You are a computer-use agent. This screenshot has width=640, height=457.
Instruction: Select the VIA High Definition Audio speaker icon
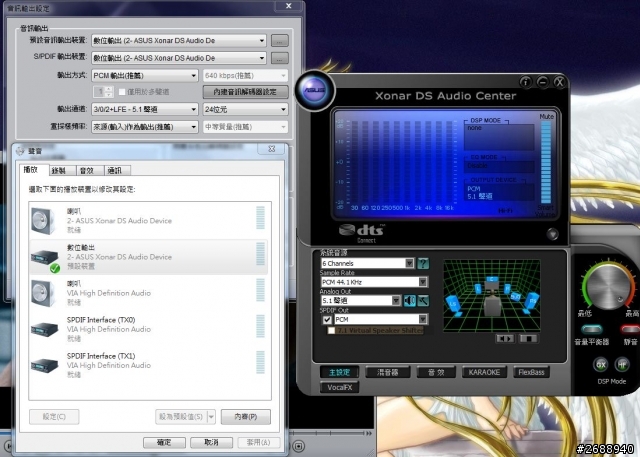tap(43, 293)
